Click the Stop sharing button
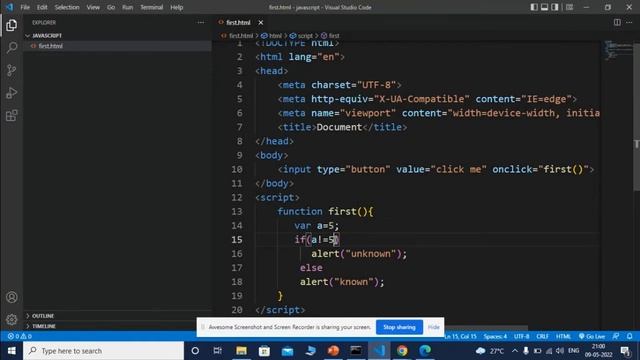Image resolution: width=640 pixels, height=360 pixels. point(399,327)
